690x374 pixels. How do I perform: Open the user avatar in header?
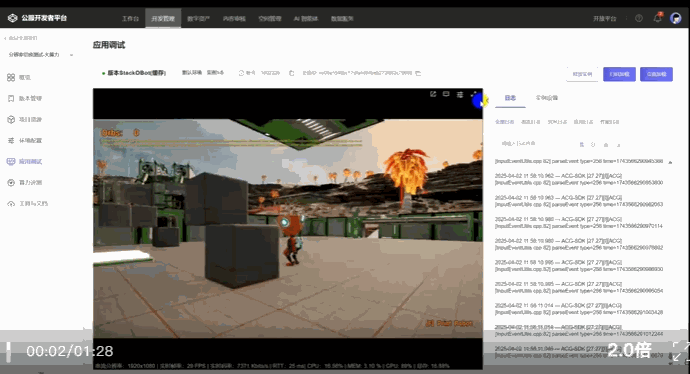point(675,18)
